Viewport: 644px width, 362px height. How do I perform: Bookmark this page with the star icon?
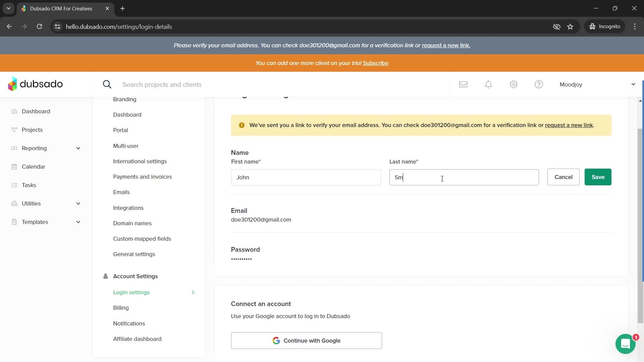[570, 26]
